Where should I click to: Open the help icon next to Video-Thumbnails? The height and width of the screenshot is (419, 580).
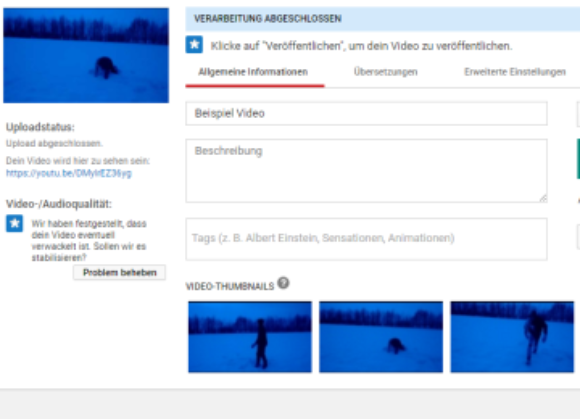click(x=283, y=283)
